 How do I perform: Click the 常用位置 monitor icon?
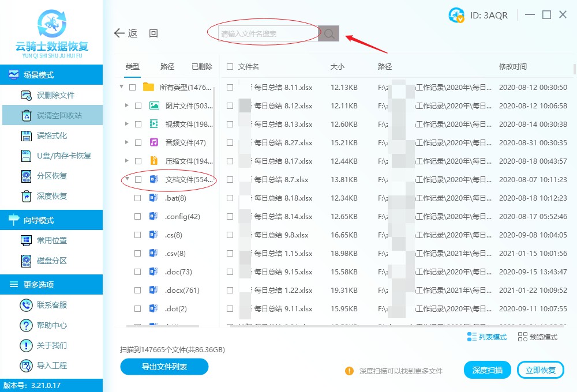click(26, 240)
